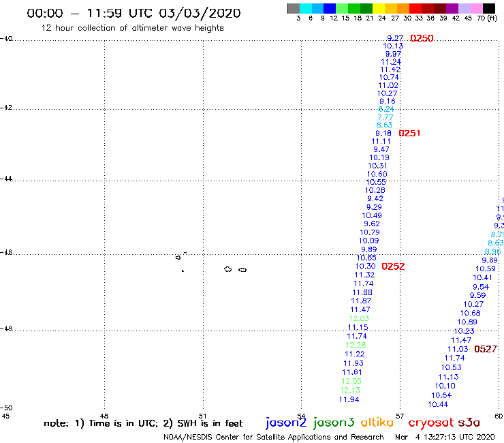Click wave height value 11.93
The height and width of the screenshot is (443, 504).
353,363
